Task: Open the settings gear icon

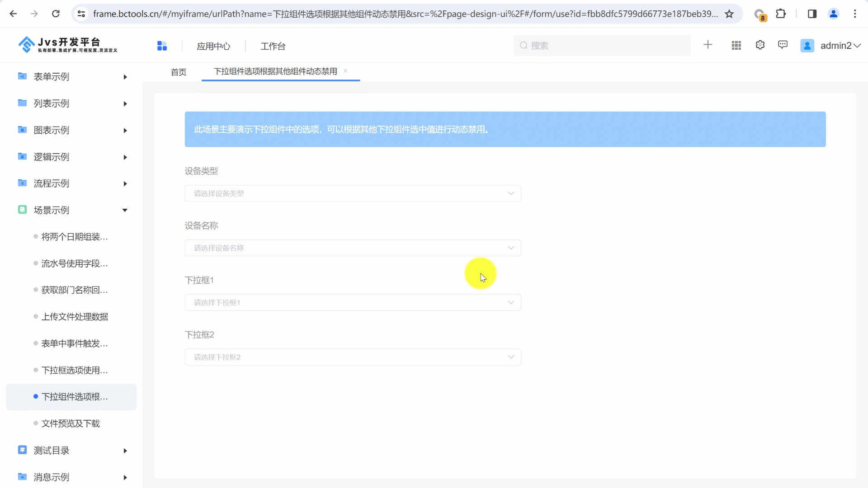Action: pos(760,45)
